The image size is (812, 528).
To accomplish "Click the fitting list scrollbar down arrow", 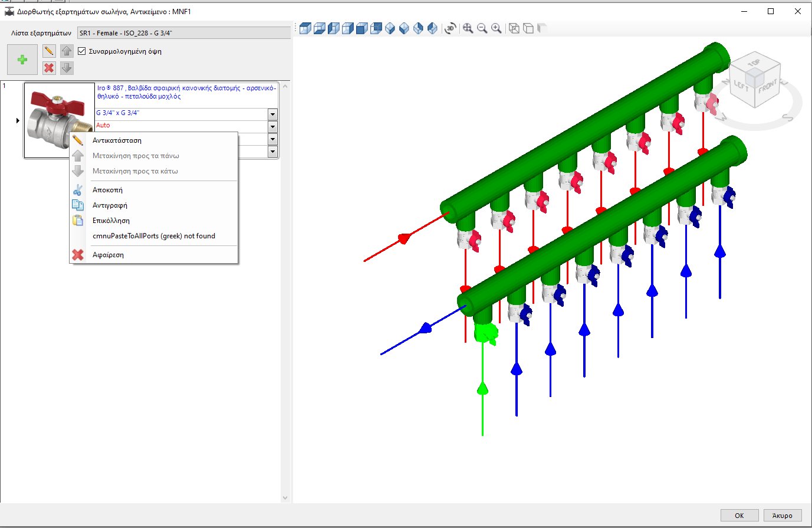I will click(x=285, y=497).
